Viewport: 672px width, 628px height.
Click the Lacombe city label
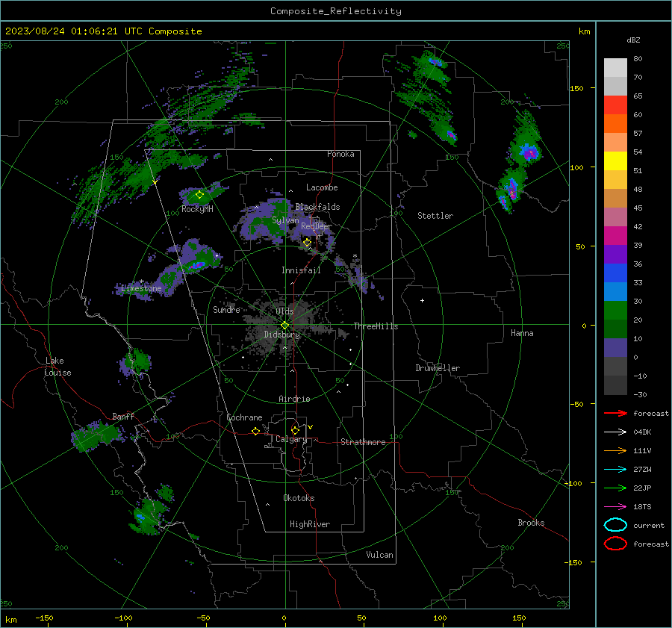[x=322, y=187]
